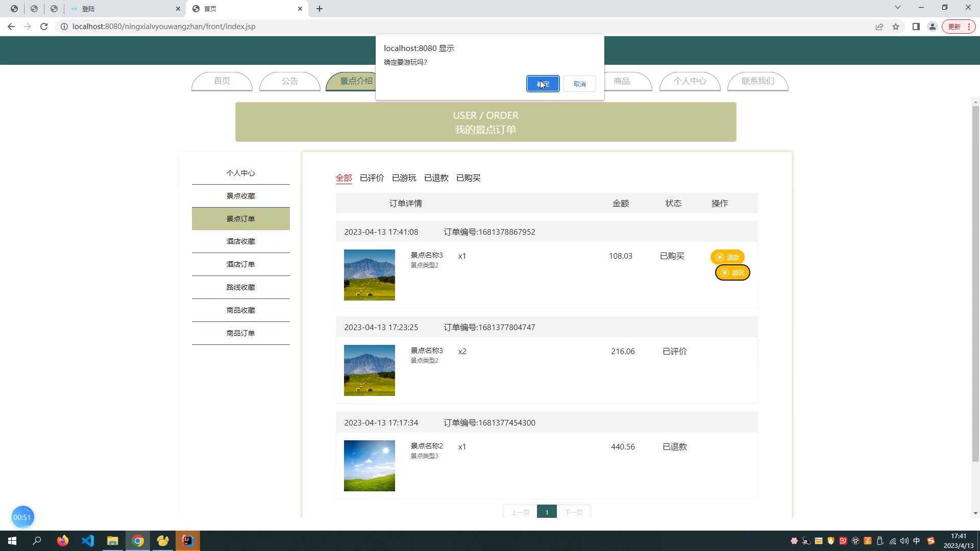Open 酒店订单 in the sidebar menu
The image size is (980, 551).
tap(240, 264)
